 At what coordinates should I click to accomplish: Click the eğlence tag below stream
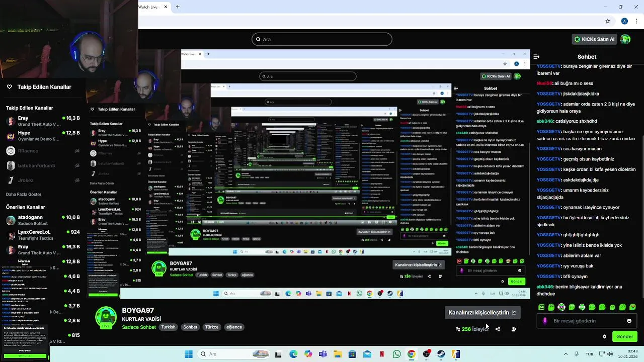point(234,327)
